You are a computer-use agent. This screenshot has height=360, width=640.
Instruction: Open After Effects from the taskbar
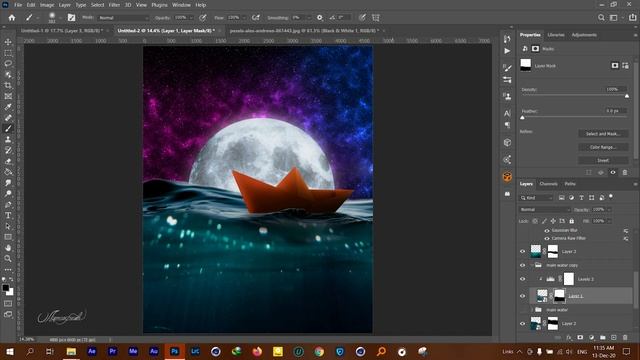(x=92, y=351)
